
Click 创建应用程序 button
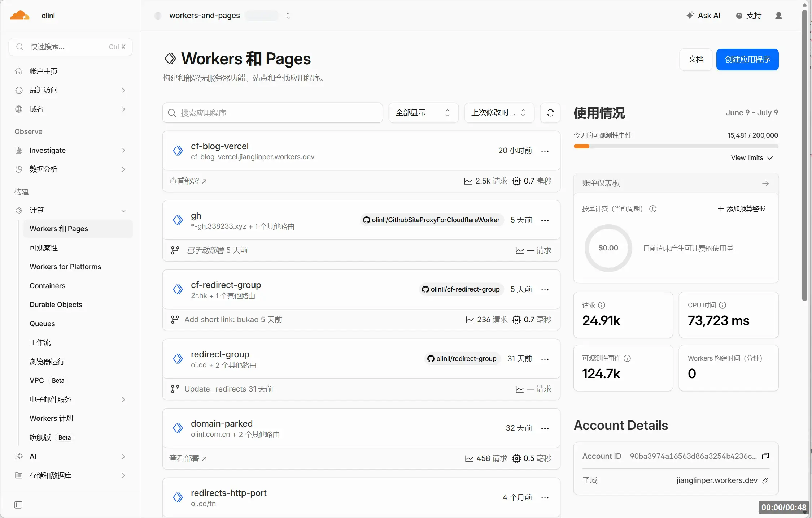tap(747, 60)
